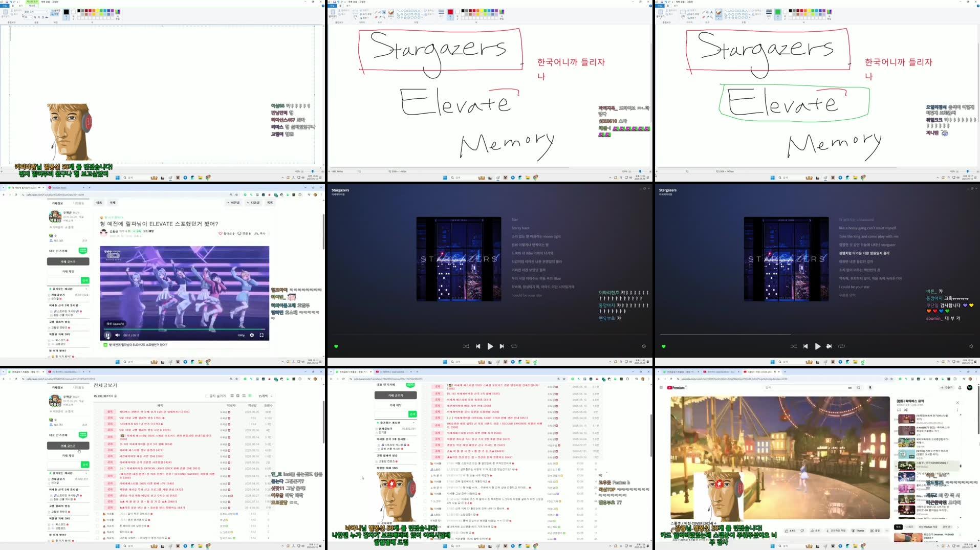Go to next post with 다음글 button
The image size is (980, 550).
tap(254, 203)
